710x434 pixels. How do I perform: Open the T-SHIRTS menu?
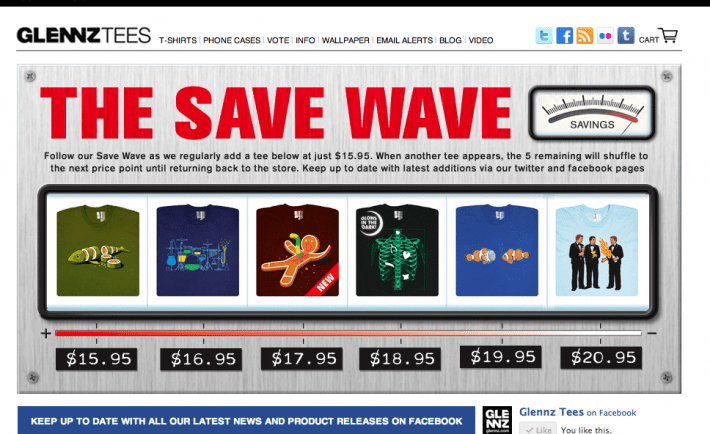tap(178, 40)
